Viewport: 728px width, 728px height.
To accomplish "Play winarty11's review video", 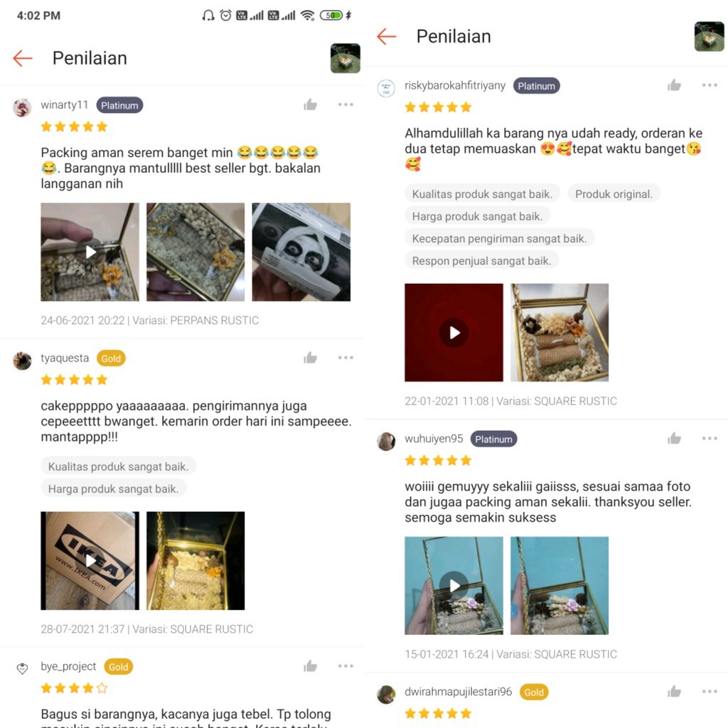I will (x=90, y=252).
